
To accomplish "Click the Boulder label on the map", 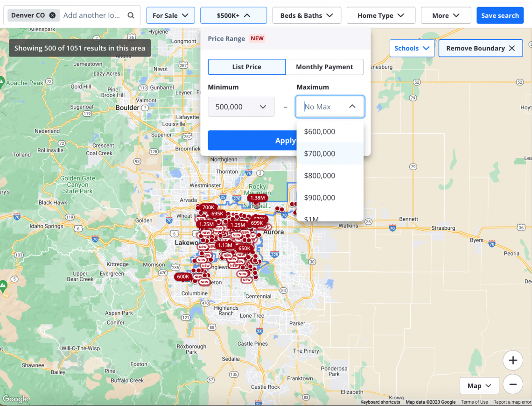I will 127,108.
